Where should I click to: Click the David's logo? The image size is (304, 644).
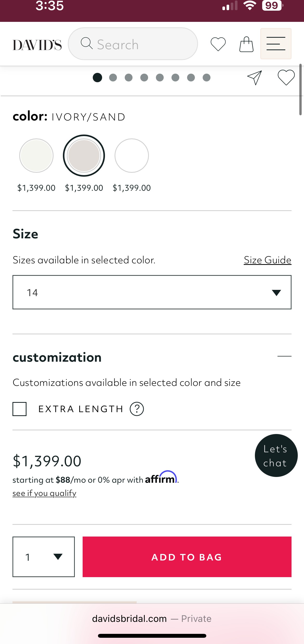(37, 45)
